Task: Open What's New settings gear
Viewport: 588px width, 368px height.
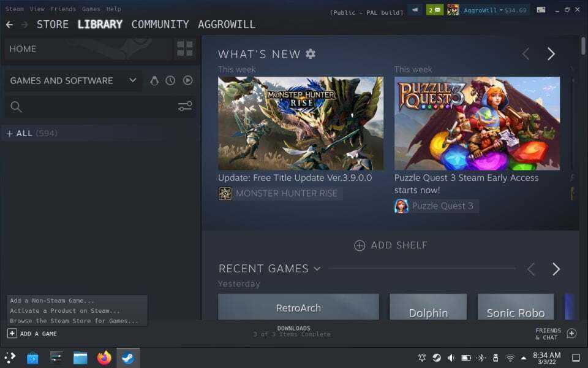Action: pos(311,54)
